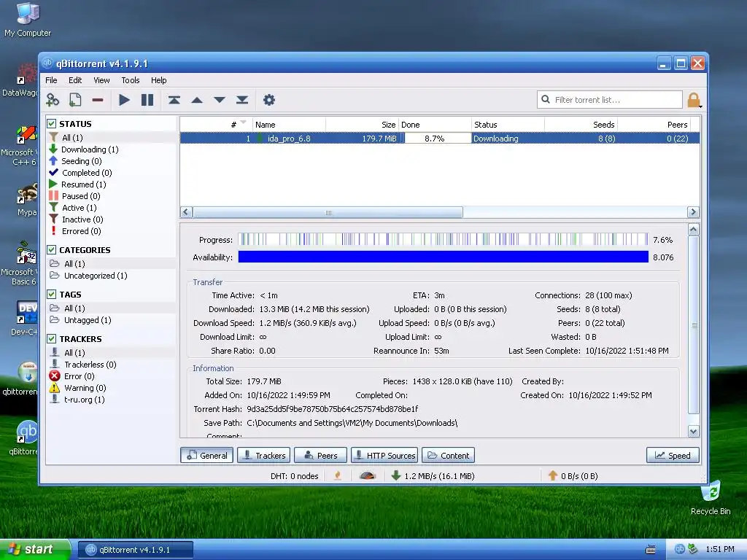Move torrent to bottom of queue
Screen dimensions: 747x560
(x=242, y=100)
